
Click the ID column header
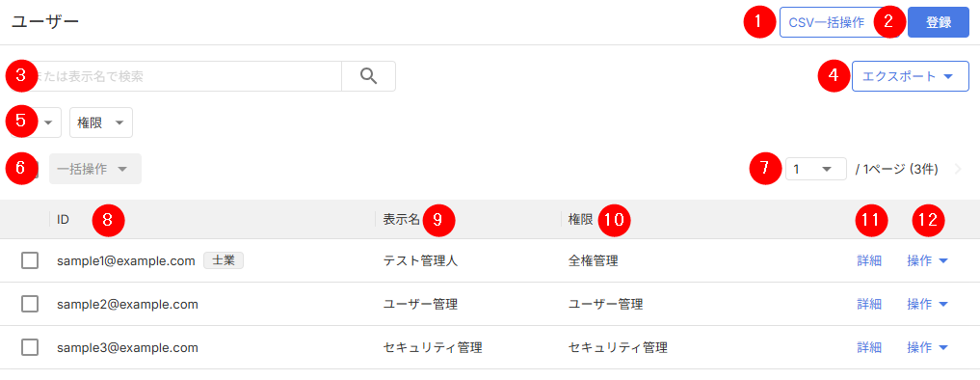(63, 219)
